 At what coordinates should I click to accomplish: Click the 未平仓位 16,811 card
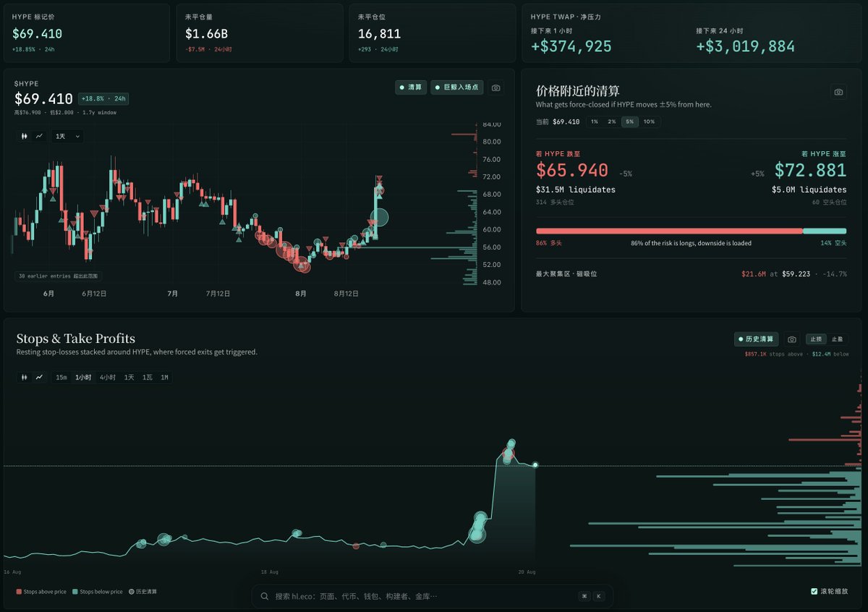click(x=433, y=33)
